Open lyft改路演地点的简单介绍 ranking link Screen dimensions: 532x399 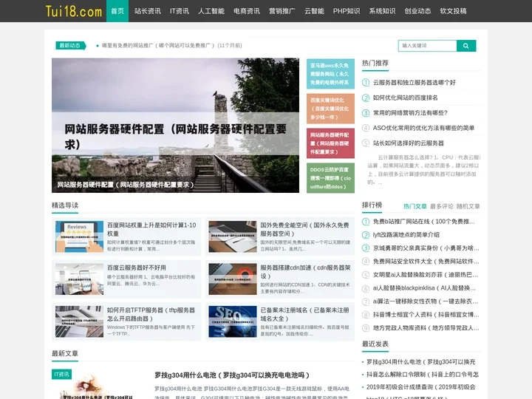point(406,235)
